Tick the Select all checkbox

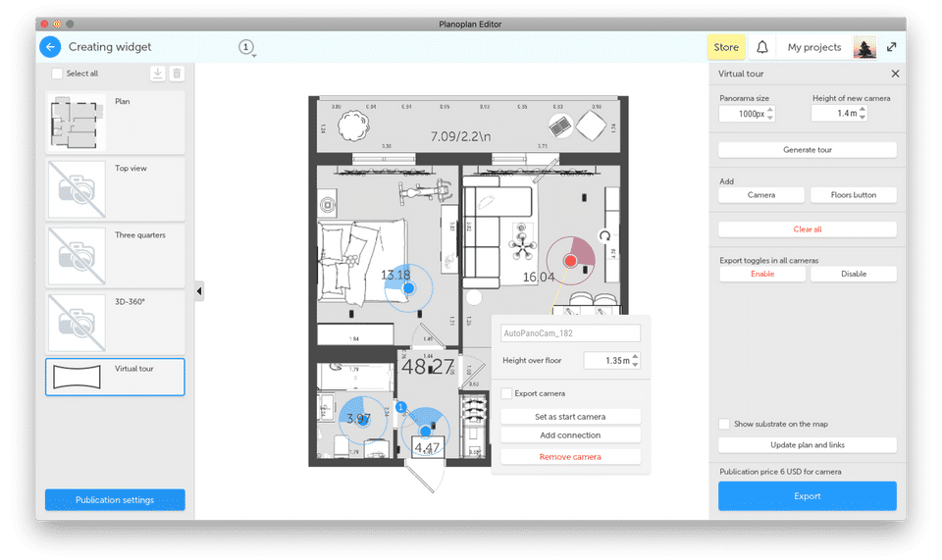pyautogui.click(x=57, y=74)
